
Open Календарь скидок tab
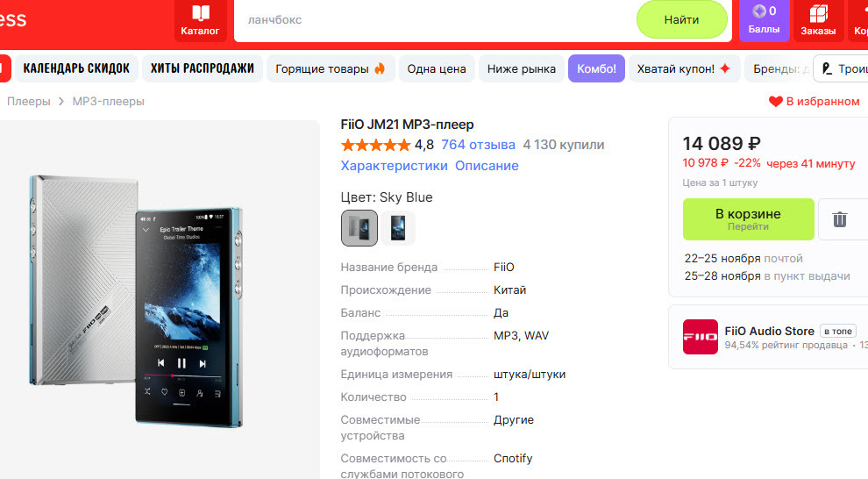76,68
